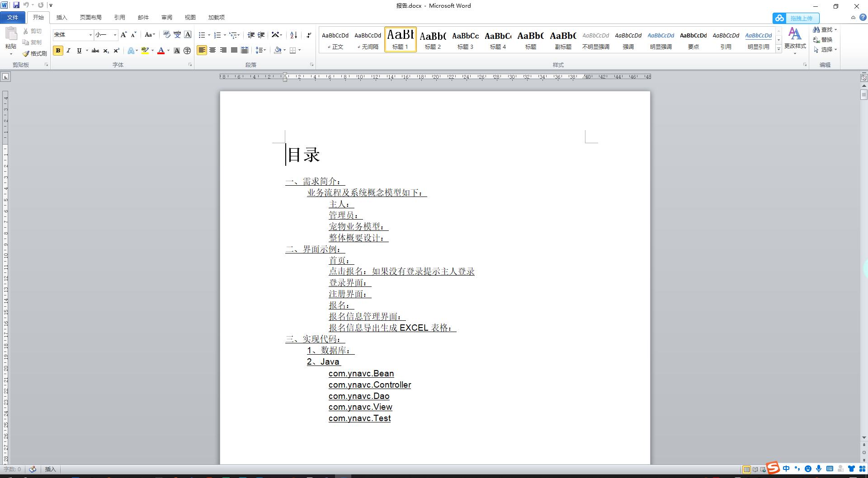The height and width of the screenshot is (478, 868).
Task: Switch to the View (视图) tab
Action: pos(190,17)
